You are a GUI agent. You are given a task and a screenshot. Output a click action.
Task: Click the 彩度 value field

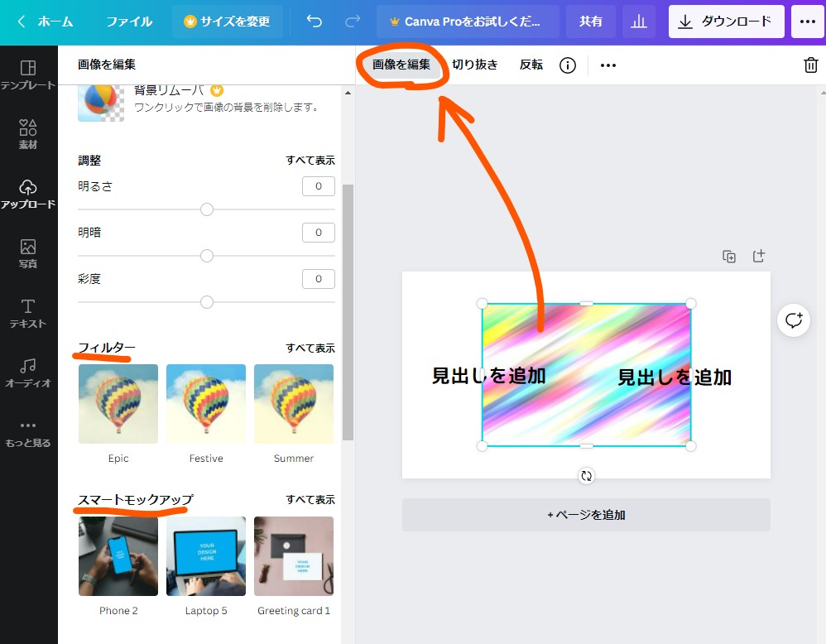(x=318, y=279)
